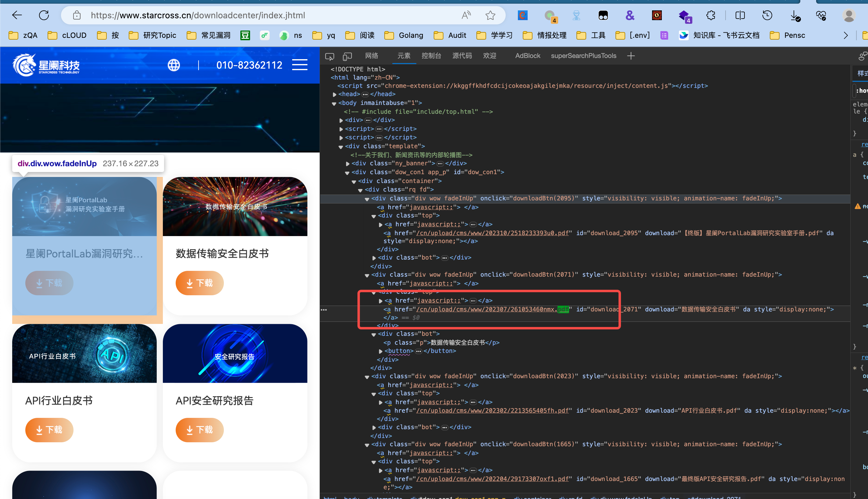Select the <p class="p">数据传输安全白皮书 DOM row
Image resolution: width=868 pixels, height=499 pixels.
(441, 343)
